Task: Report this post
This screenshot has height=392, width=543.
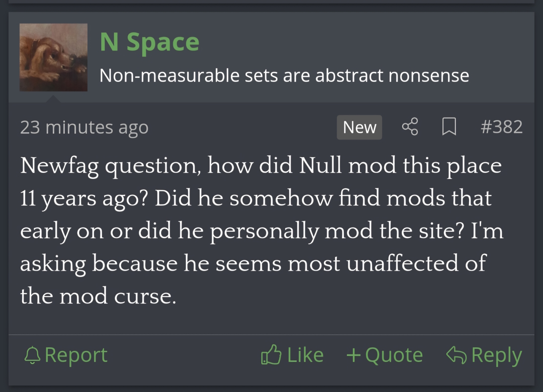Action: click(66, 355)
